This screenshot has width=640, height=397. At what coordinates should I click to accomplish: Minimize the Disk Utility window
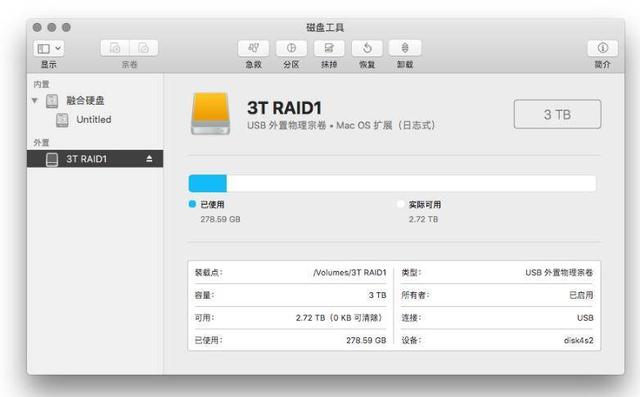click(52, 27)
